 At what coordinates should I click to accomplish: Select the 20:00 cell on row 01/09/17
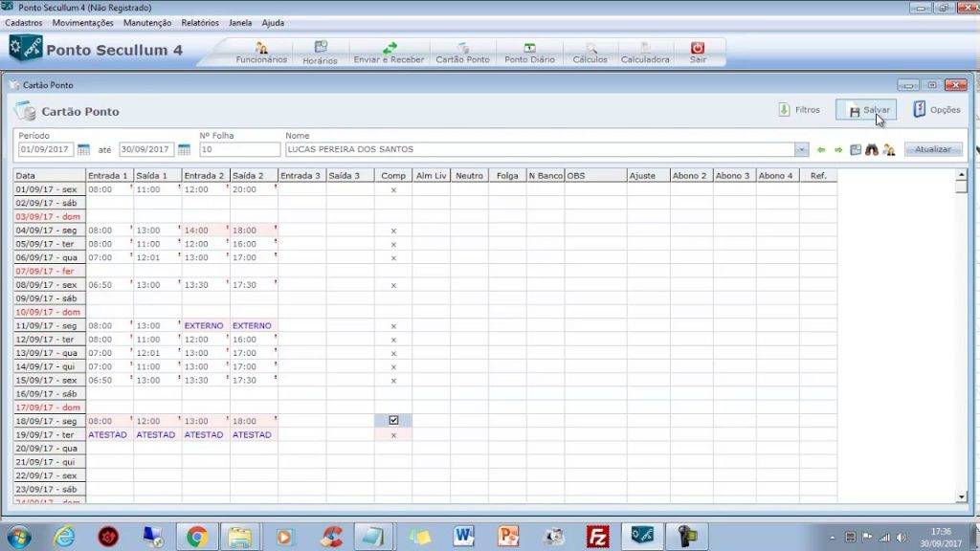[254, 190]
